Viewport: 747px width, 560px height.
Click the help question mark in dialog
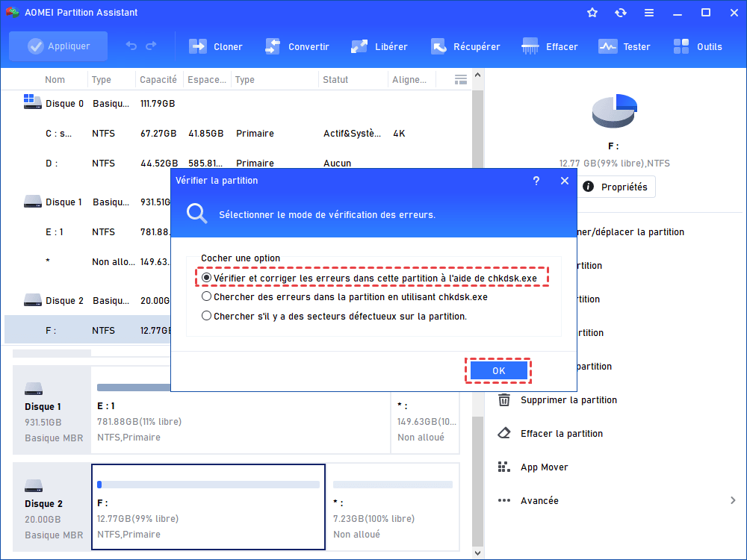536,181
